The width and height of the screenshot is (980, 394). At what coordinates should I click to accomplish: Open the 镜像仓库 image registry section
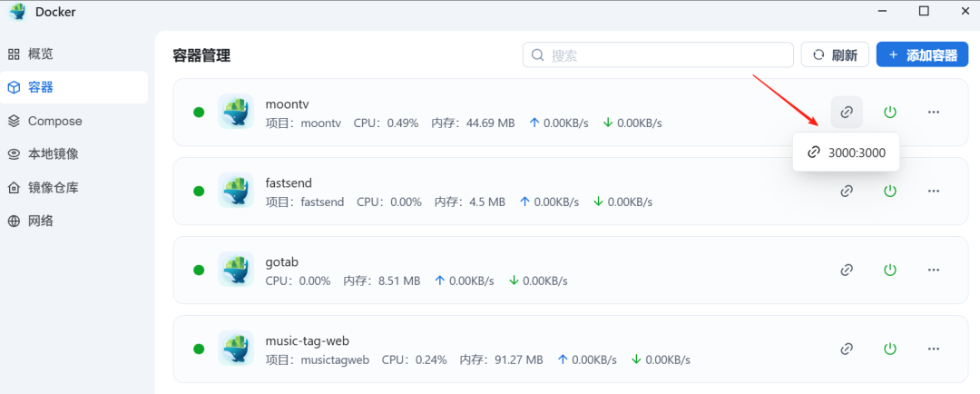(73, 187)
